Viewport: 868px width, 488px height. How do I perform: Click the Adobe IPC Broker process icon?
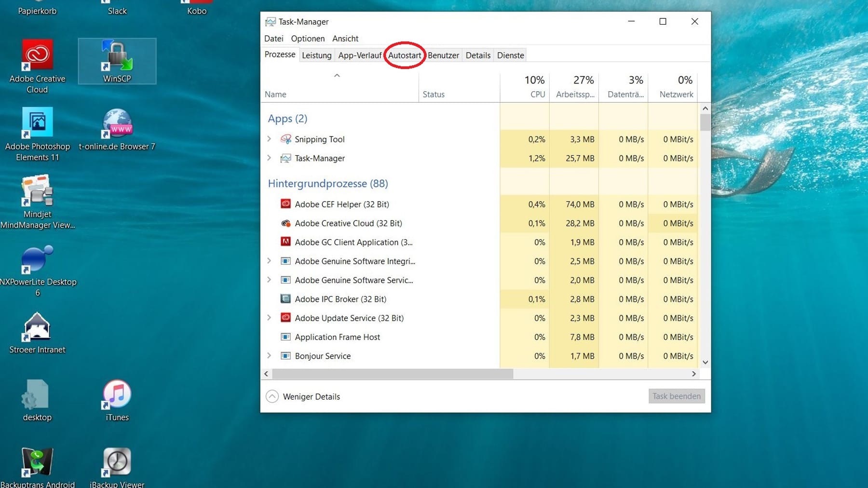(286, 299)
